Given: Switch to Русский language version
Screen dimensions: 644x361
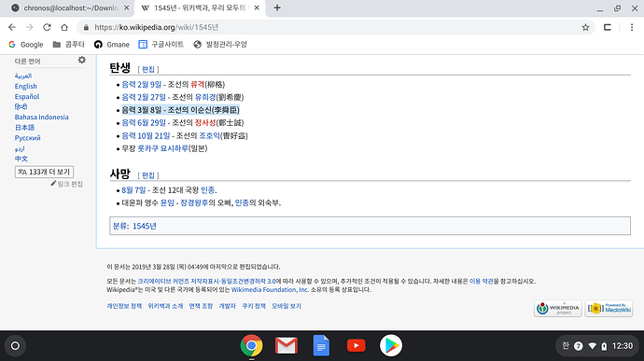Looking at the screenshot, I should [27, 138].
